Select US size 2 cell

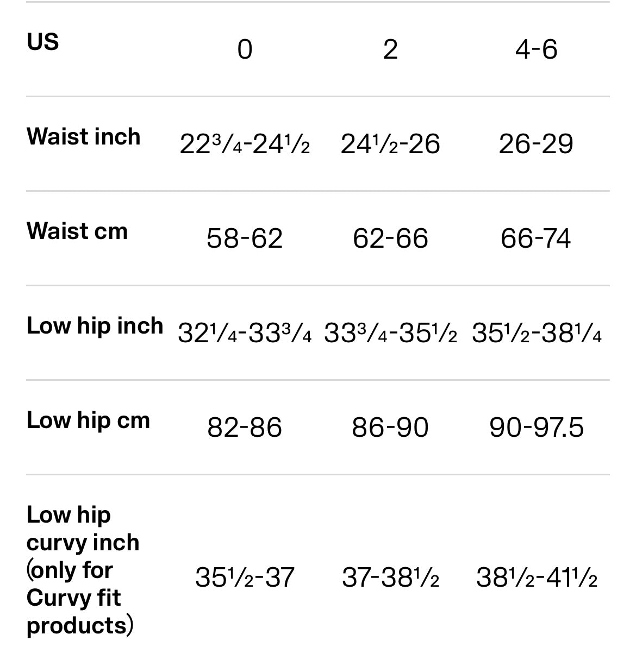pos(390,49)
